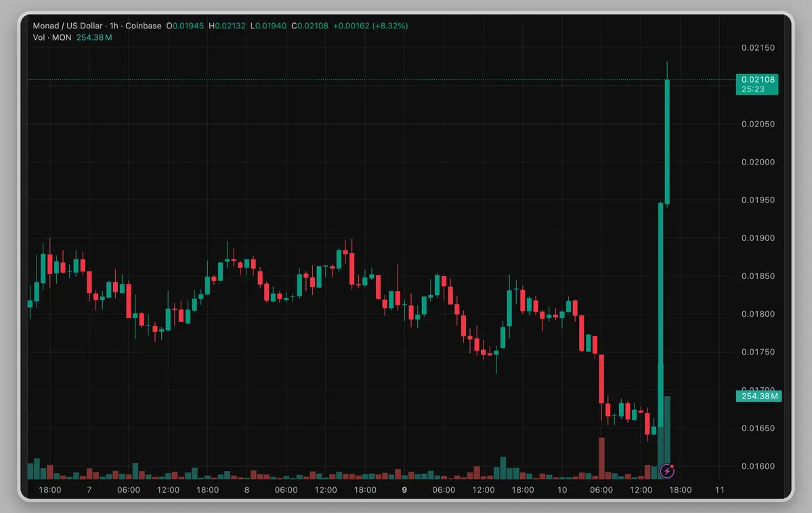Click the 0.01950 price axis label
This screenshot has width=812, height=513.
758,200
